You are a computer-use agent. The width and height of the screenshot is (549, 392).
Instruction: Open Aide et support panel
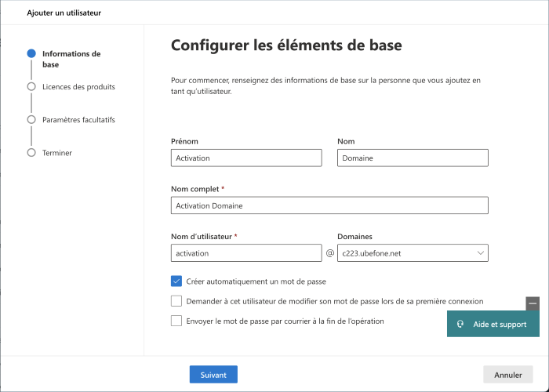pyautogui.click(x=493, y=324)
